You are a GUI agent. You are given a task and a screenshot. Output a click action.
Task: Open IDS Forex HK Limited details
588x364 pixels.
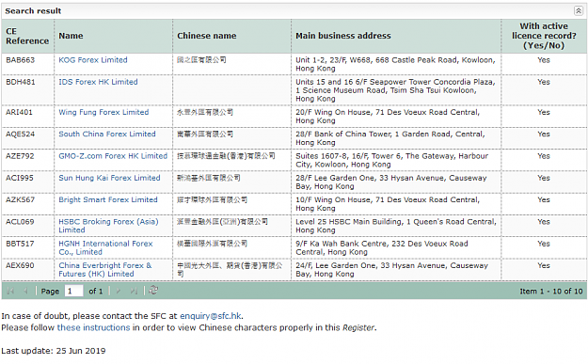[x=98, y=82]
